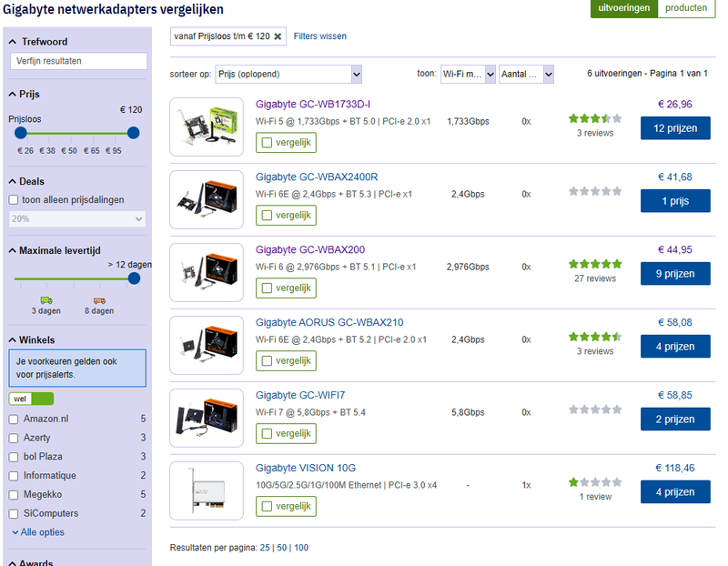Image resolution: width=728 pixels, height=566 pixels.
Task: Click the orange delivery truck icon for 8 dagen
Action: (99, 300)
